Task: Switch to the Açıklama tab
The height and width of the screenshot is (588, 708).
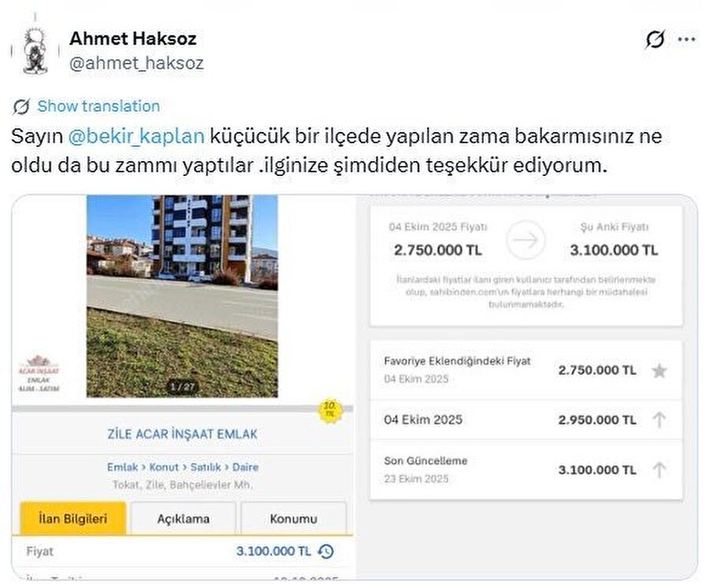Action: pyautogui.click(x=183, y=519)
